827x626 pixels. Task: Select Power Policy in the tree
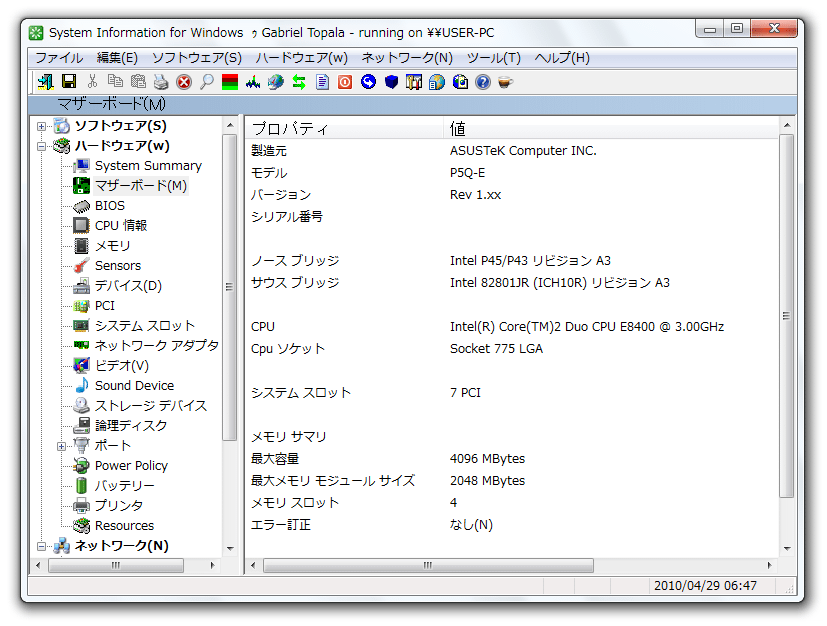[131, 466]
